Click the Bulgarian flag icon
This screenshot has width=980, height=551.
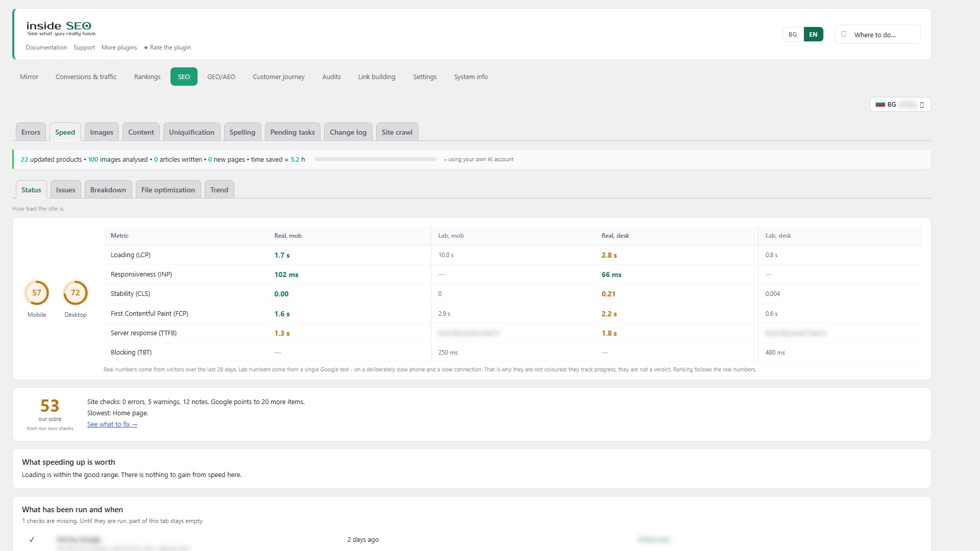[x=880, y=104]
